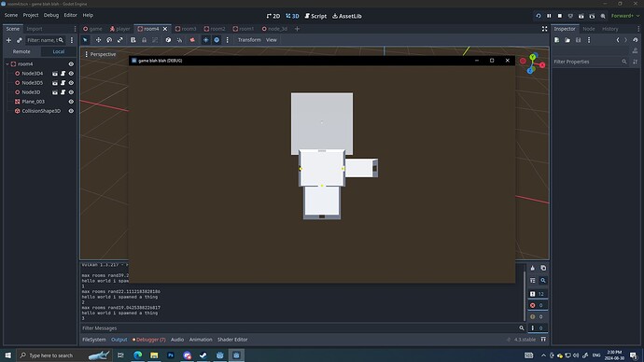644x362 pixels.
Task: Switch to 2D workspace
Action: click(x=273, y=16)
